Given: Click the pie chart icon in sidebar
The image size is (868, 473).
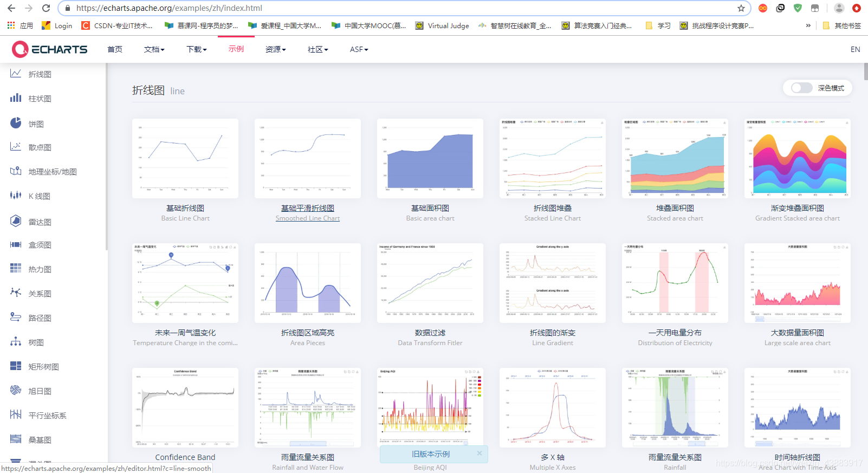Looking at the screenshot, I should (x=16, y=123).
